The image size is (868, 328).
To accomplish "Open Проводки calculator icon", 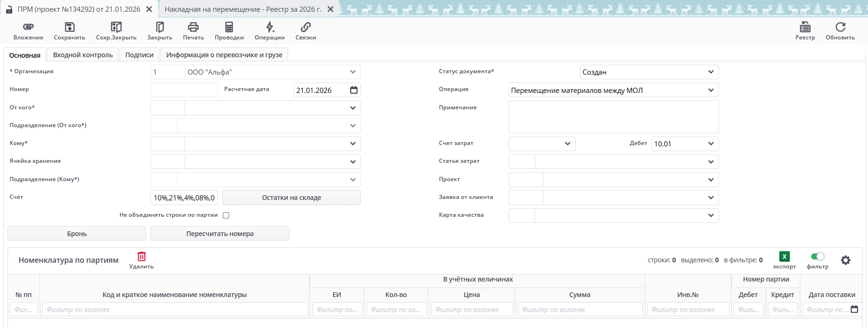I will click(x=229, y=27).
